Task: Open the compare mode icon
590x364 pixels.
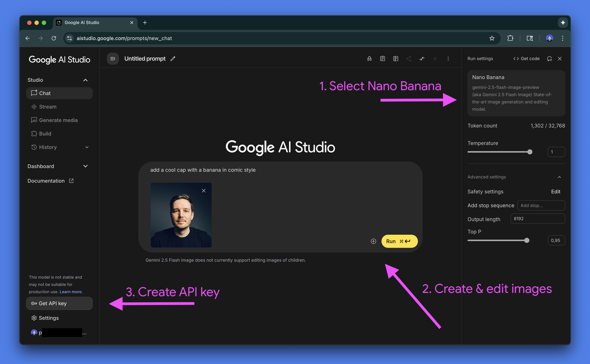Action: point(396,59)
